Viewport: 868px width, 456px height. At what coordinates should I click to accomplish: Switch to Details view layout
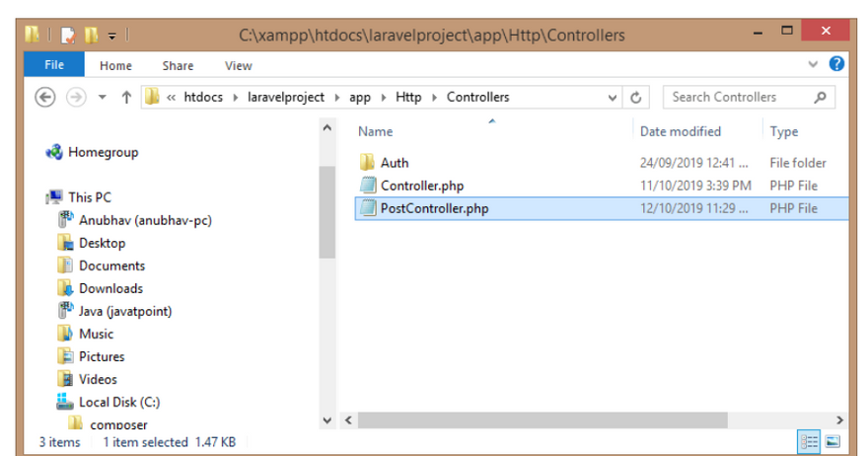(x=809, y=442)
